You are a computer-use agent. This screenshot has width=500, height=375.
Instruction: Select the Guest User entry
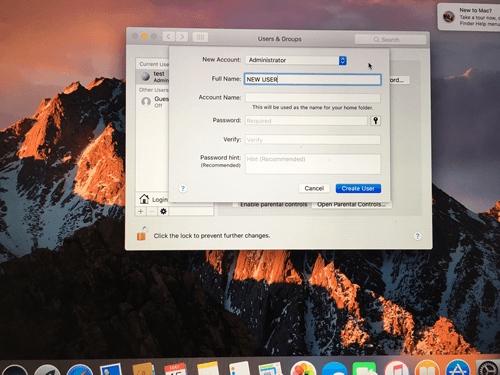point(153,102)
